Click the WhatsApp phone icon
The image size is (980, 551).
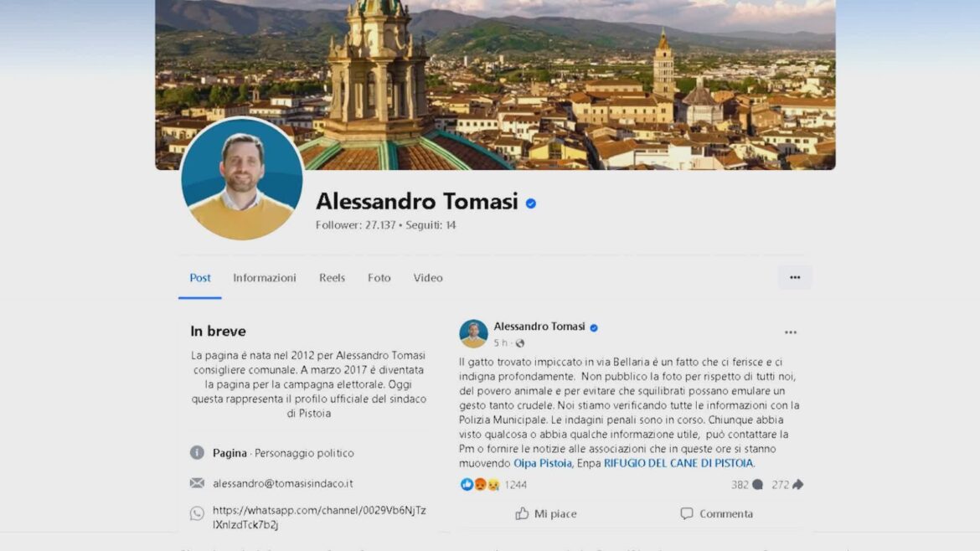click(197, 513)
